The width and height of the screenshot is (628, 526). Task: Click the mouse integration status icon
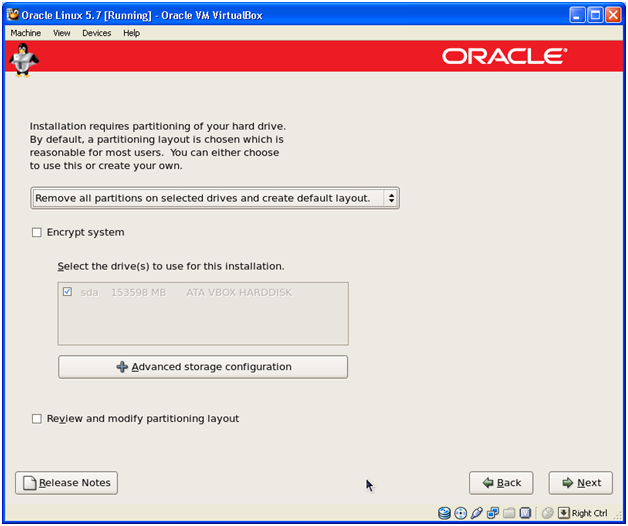pos(547,513)
